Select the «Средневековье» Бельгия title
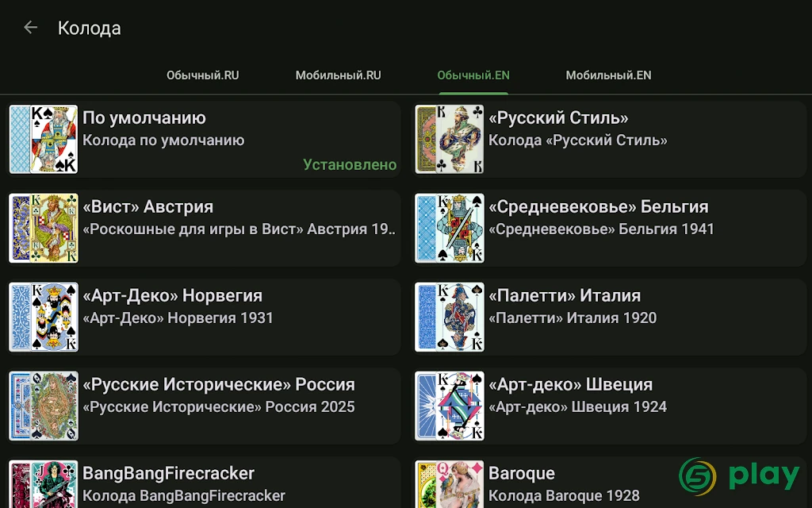812x508 pixels. (598, 207)
